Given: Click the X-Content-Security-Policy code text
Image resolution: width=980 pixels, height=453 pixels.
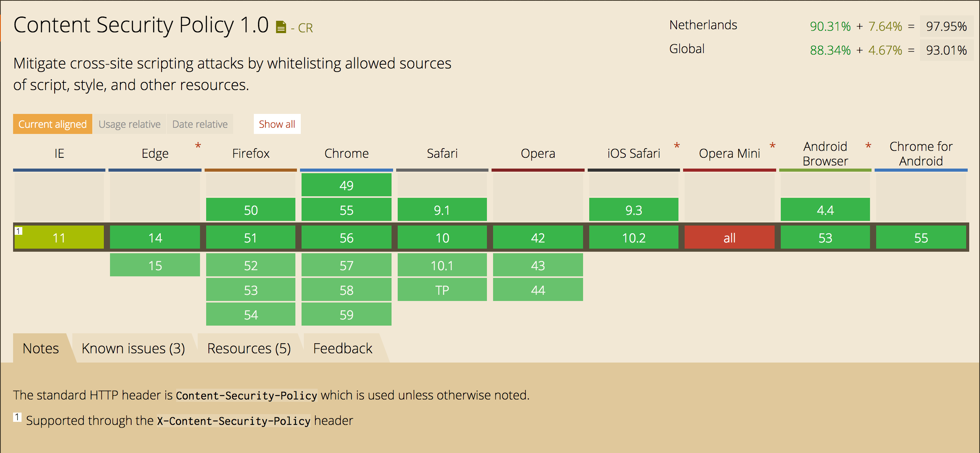Looking at the screenshot, I should (x=233, y=421).
